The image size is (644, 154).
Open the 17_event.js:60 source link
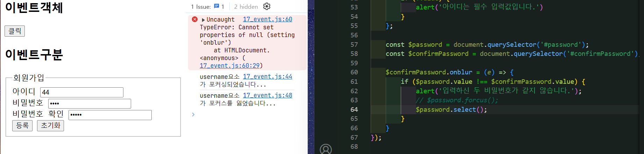(x=267, y=19)
